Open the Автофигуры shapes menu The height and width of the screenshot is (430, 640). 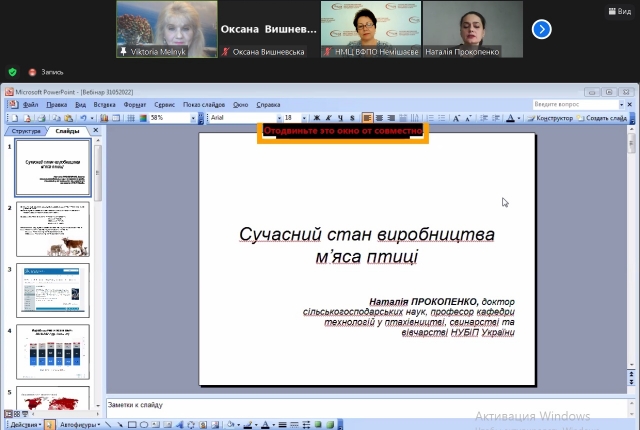(80, 425)
